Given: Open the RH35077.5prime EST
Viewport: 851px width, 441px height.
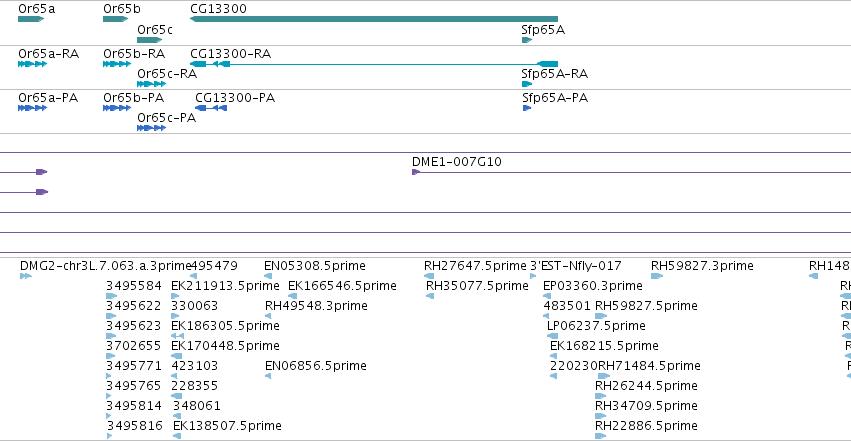Looking at the screenshot, I should click(x=430, y=296).
